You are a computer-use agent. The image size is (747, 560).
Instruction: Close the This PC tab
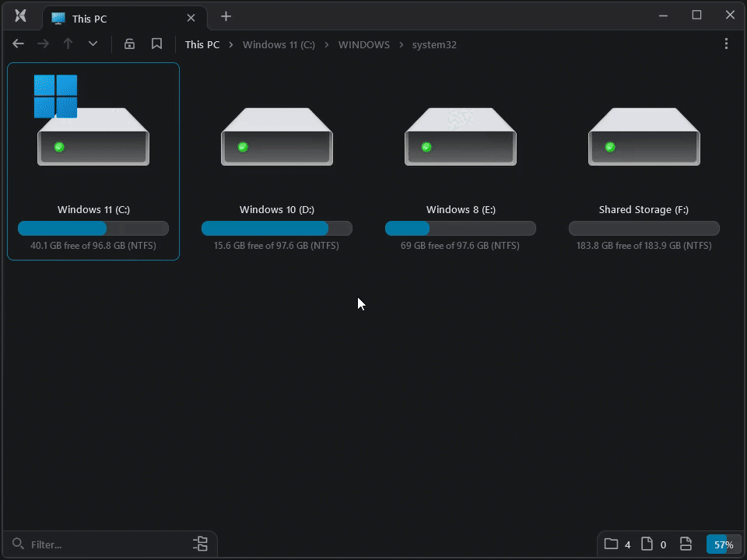[x=191, y=18]
